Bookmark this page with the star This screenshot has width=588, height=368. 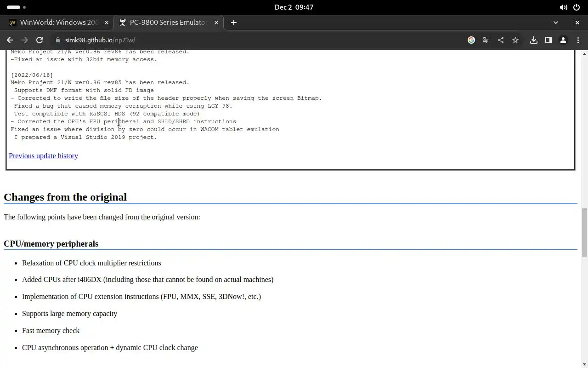(515, 40)
